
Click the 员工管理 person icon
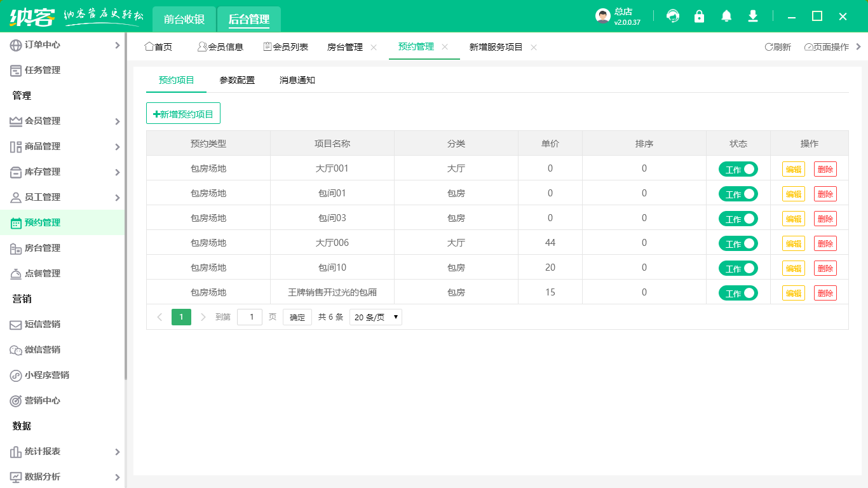[16, 198]
